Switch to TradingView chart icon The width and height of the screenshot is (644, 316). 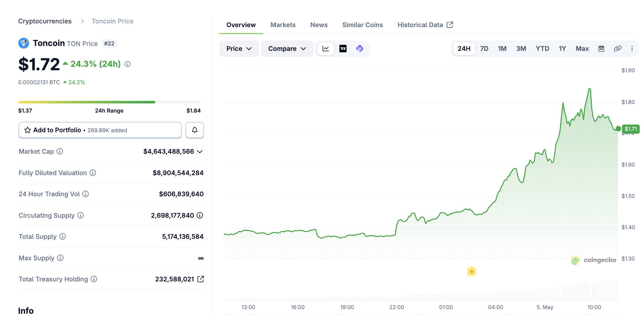(343, 49)
